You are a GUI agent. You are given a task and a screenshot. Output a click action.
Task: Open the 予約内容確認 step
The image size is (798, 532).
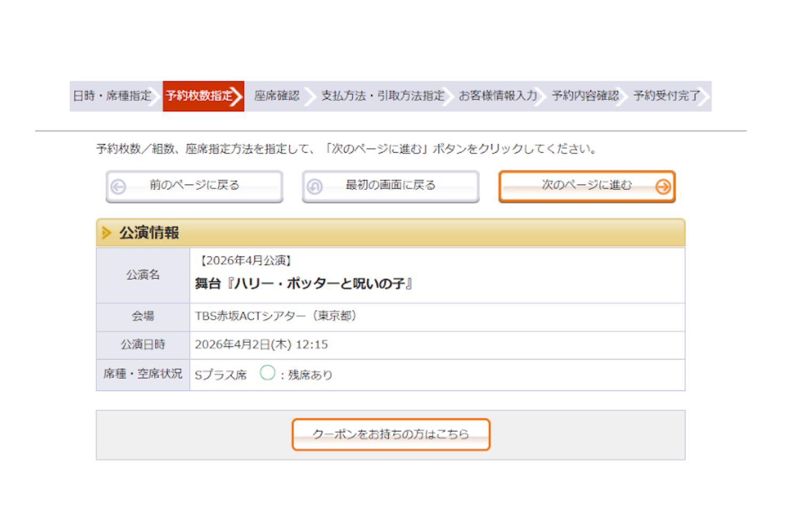click(x=585, y=96)
